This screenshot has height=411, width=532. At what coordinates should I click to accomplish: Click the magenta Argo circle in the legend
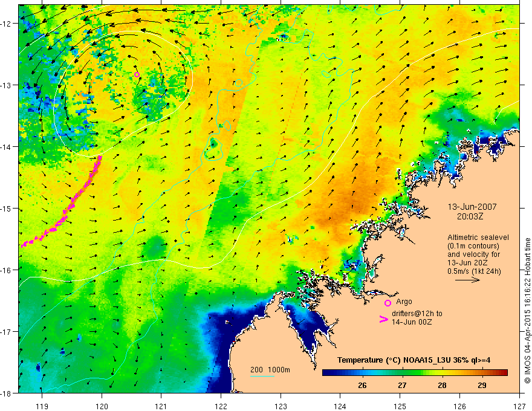[x=388, y=303]
